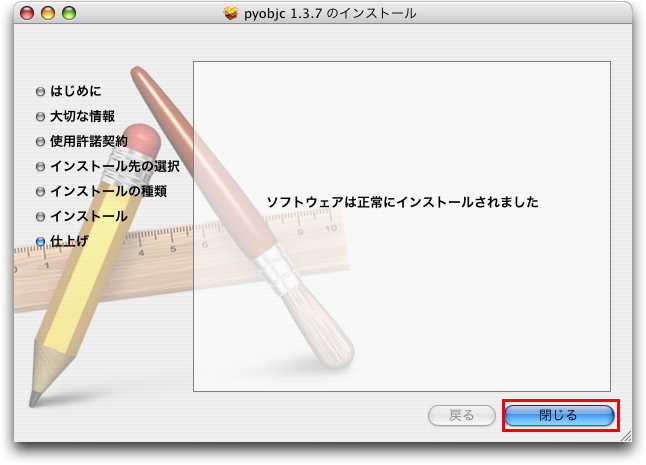Zoom the window with the green button
The height and width of the screenshot is (465, 646).
69,13
